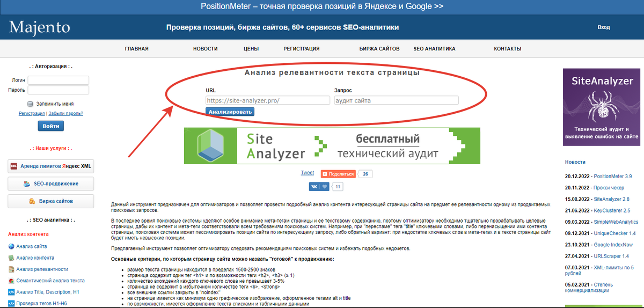The width and height of the screenshot is (644, 308).
Task: Open the Прокси чекер news link
Action: (609, 188)
